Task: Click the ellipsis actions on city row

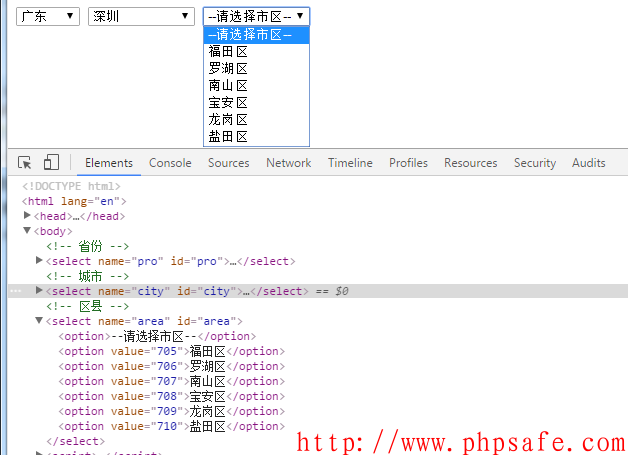Action: pyautogui.click(x=16, y=291)
